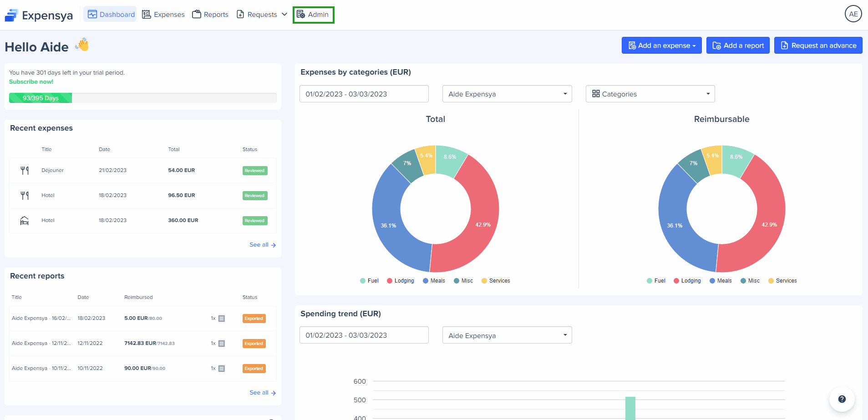Click the Add a report button
This screenshot has height=420, width=868.
pos(738,46)
